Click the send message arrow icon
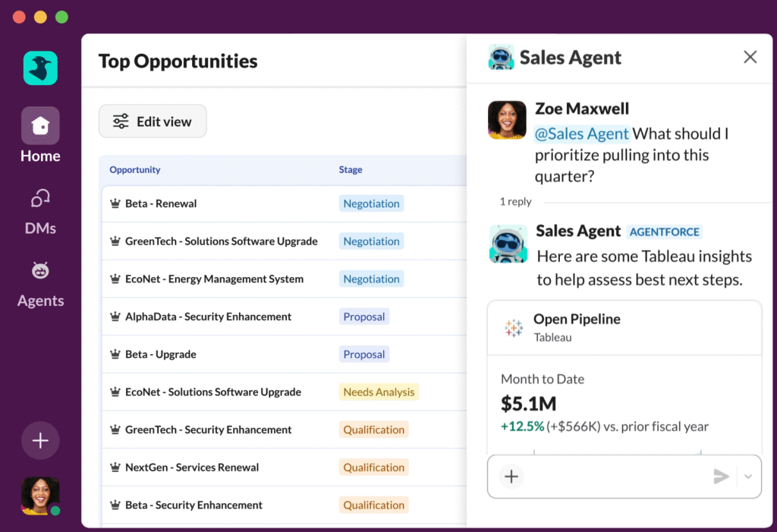Image resolution: width=777 pixels, height=532 pixels. point(721,477)
